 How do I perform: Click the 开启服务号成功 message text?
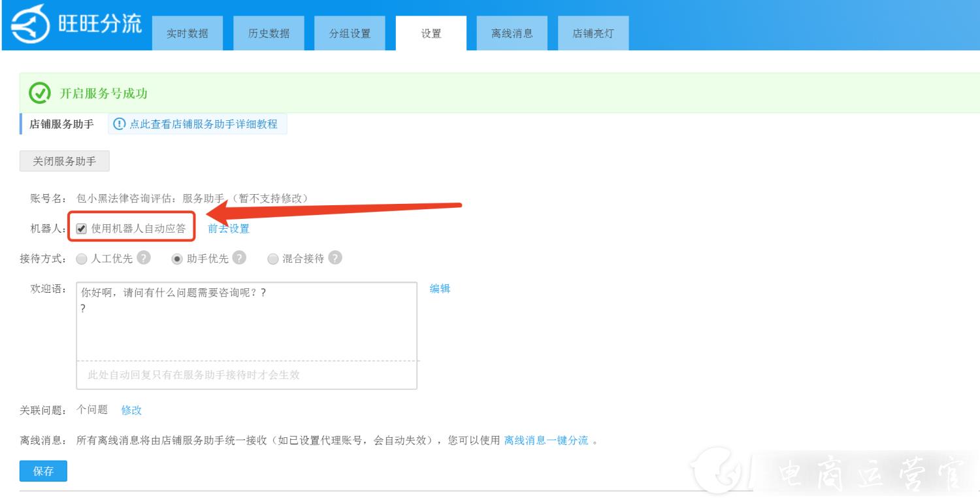[104, 93]
